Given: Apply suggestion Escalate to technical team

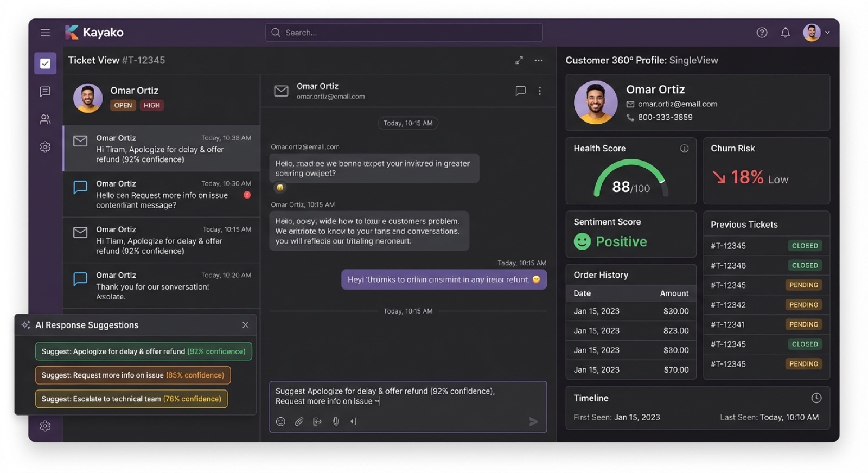Looking at the screenshot, I should (131, 399).
